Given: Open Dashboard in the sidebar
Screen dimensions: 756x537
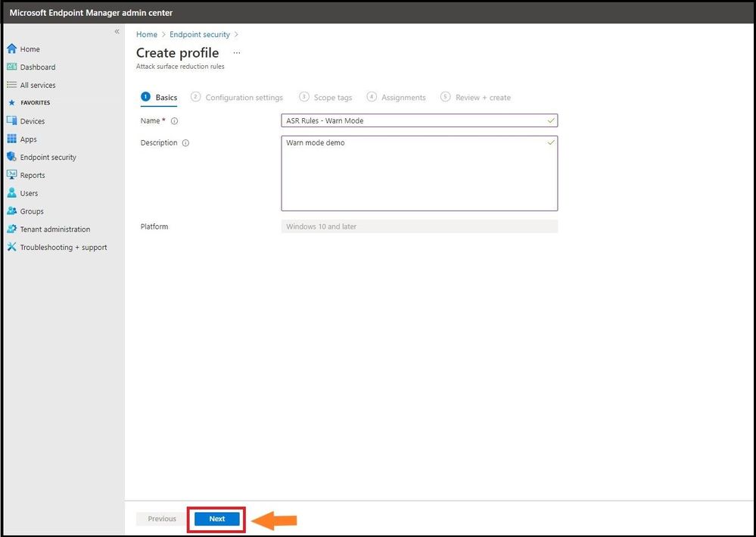Looking at the screenshot, I should [38, 67].
